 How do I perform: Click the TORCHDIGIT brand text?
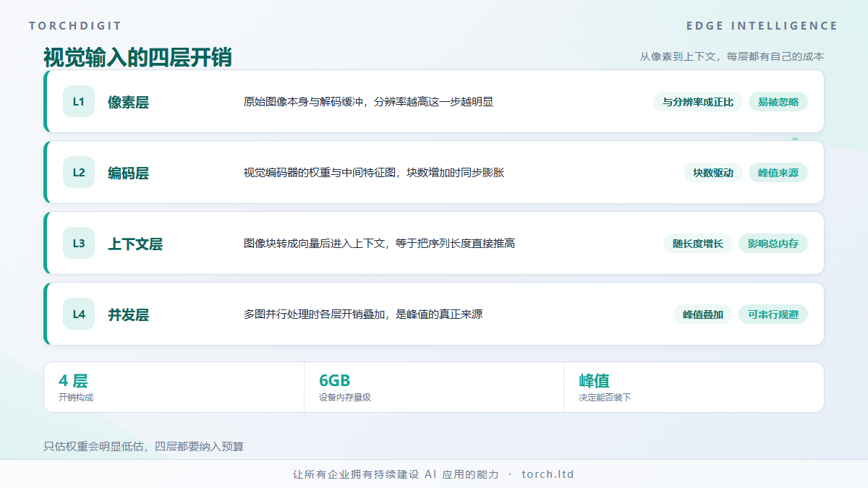pyautogui.click(x=75, y=26)
